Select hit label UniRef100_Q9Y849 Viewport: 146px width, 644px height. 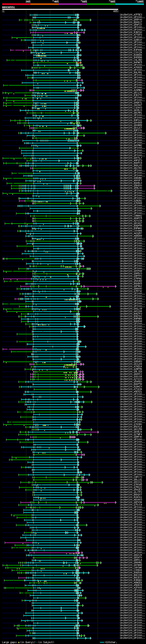(131, 123)
